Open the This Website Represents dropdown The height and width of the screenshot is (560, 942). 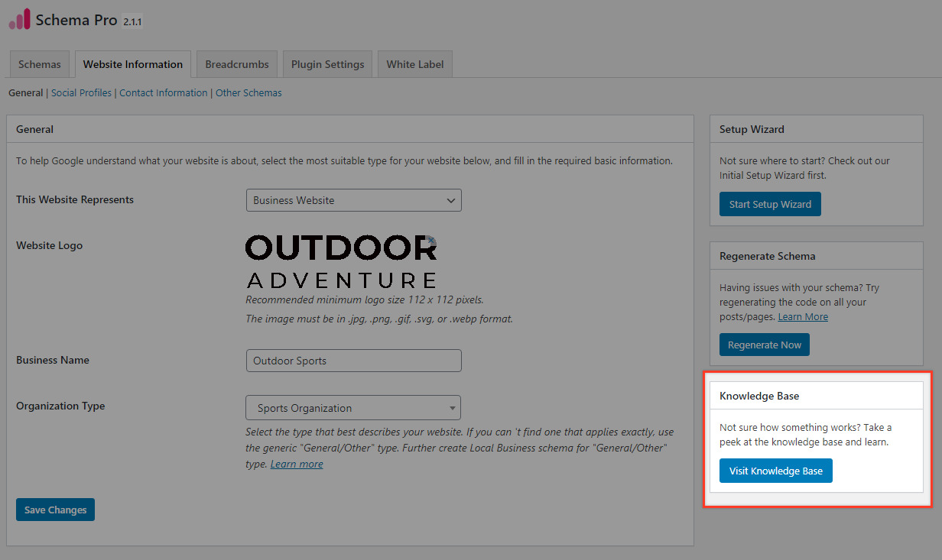tap(353, 199)
